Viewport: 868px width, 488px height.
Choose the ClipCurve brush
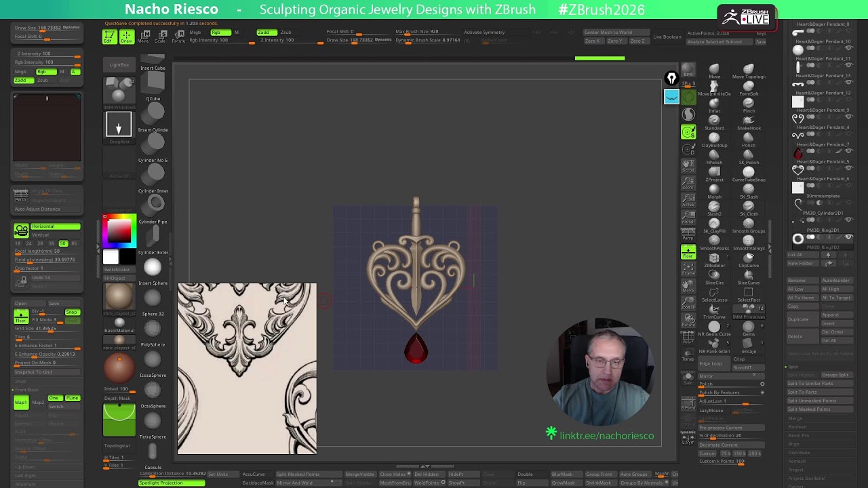(x=749, y=260)
